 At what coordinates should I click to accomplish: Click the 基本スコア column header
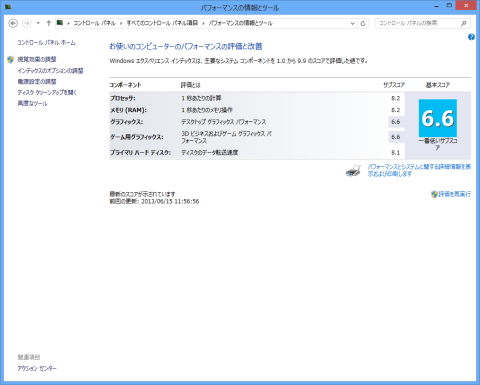pyautogui.click(x=438, y=85)
